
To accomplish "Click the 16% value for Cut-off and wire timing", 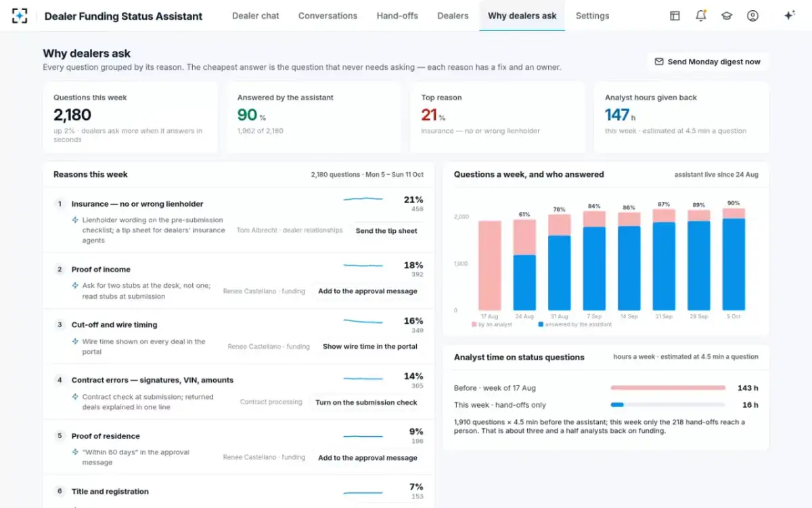I will (x=413, y=321).
